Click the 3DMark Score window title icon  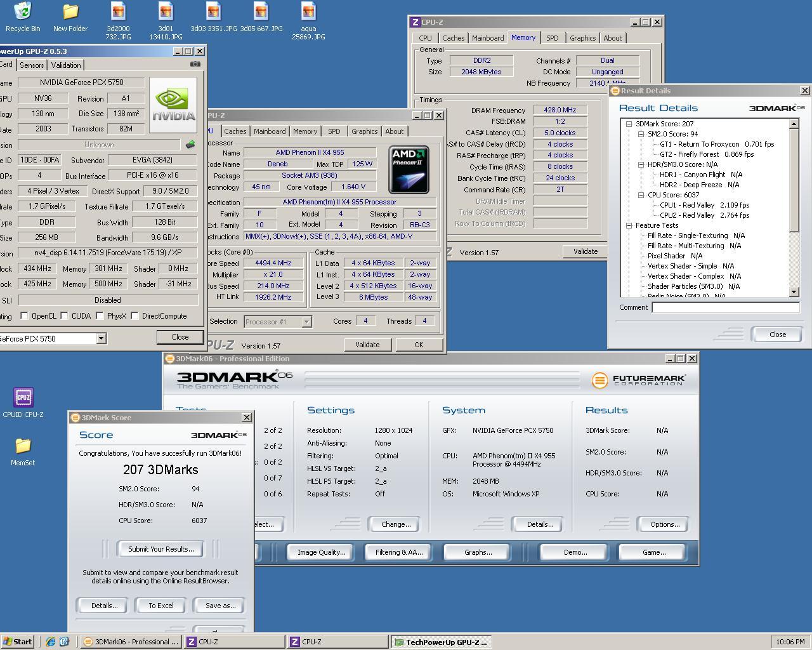[x=75, y=417]
